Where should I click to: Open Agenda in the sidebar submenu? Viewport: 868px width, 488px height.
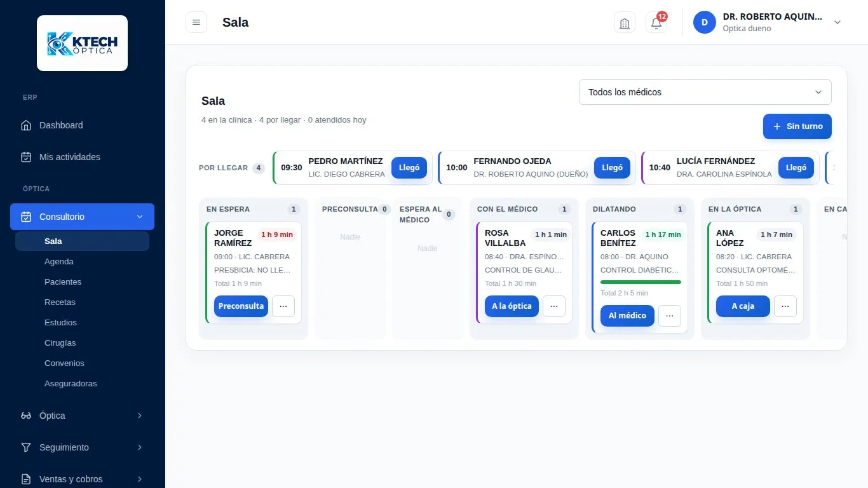[59, 262]
